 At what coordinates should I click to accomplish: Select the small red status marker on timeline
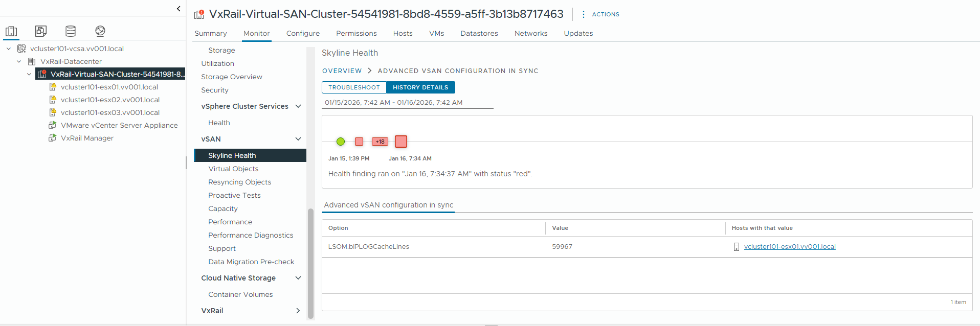coord(359,142)
